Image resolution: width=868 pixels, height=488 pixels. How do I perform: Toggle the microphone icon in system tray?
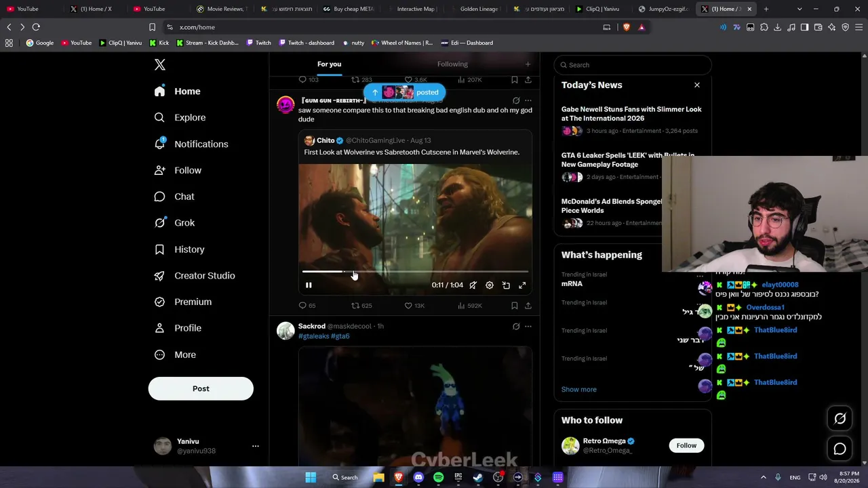pos(778,477)
